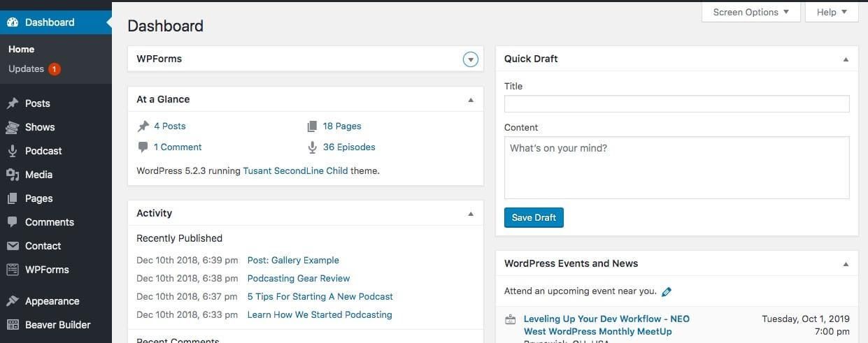Click the Appearance paintbrush icon
The width and height of the screenshot is (868, 343).
[x=13, y=301]
